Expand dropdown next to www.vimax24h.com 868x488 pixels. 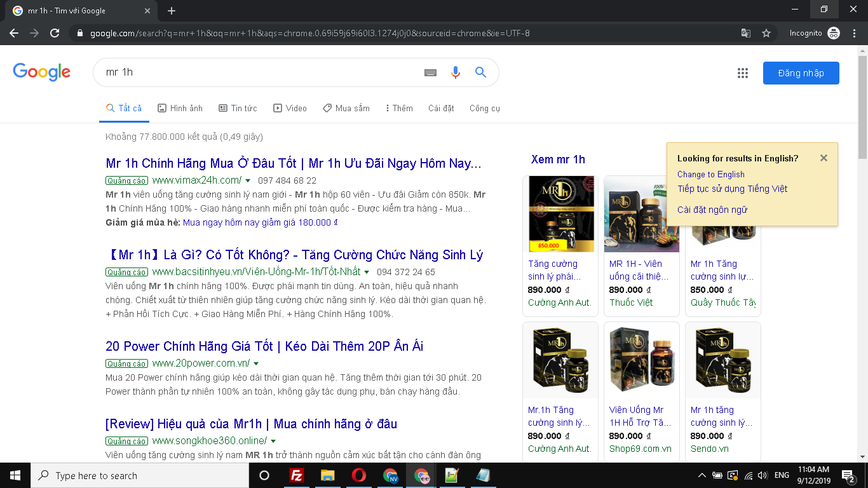pos(248,181)
